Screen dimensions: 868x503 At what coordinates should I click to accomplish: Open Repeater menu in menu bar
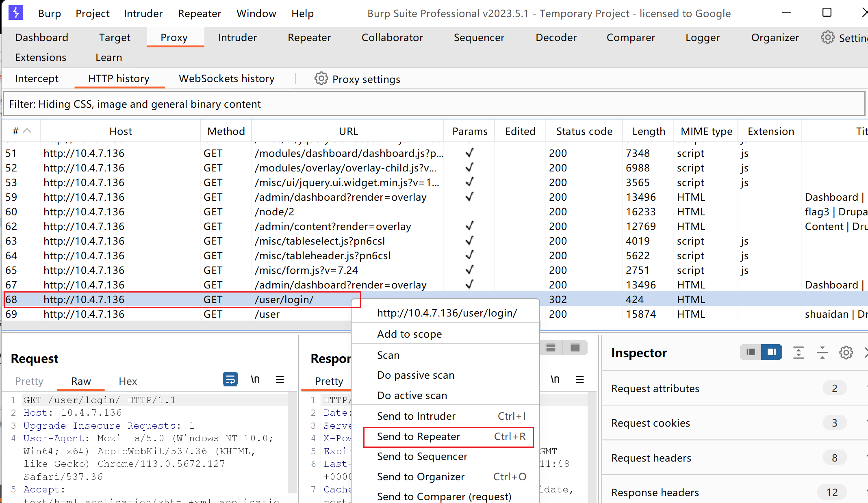[x=200, y=13]
